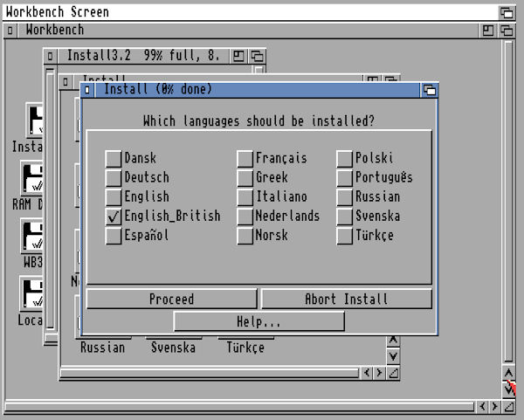Select Svenska drawer in the background window

(172, 347)
